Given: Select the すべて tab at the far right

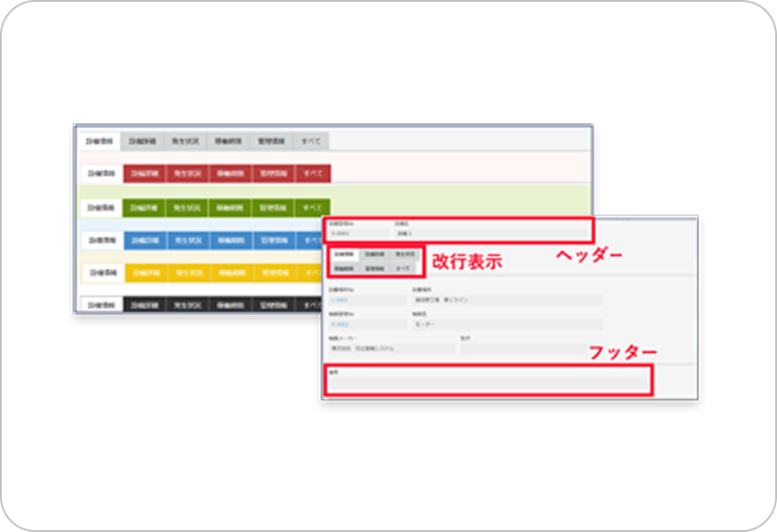Looking at the screenshot, I should click(x=308, y=140).
